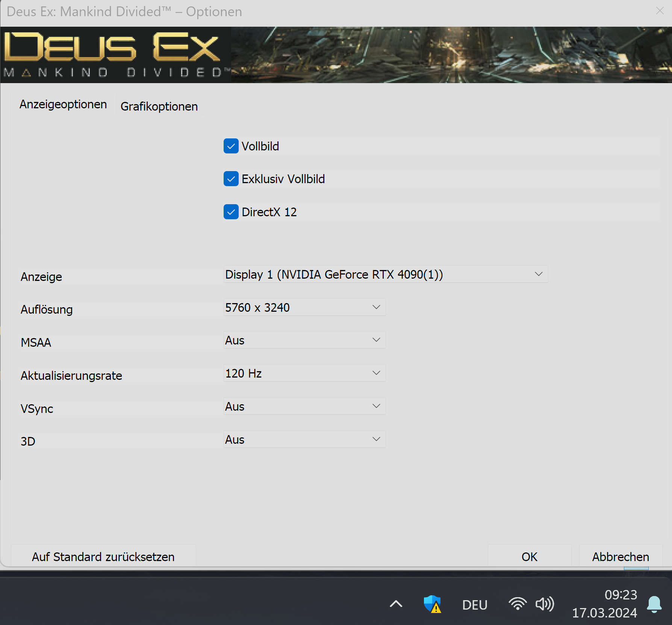Image resolution: width=672 pixels, height=625 pixels.
Task: Close the Optionen window
Action: pos(660,11)
